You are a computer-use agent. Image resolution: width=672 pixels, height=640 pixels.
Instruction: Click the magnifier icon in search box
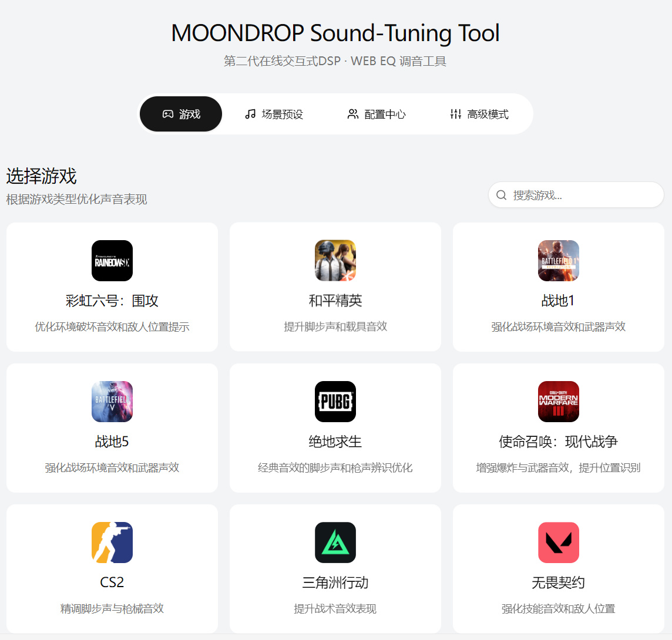tap(502, 195)
